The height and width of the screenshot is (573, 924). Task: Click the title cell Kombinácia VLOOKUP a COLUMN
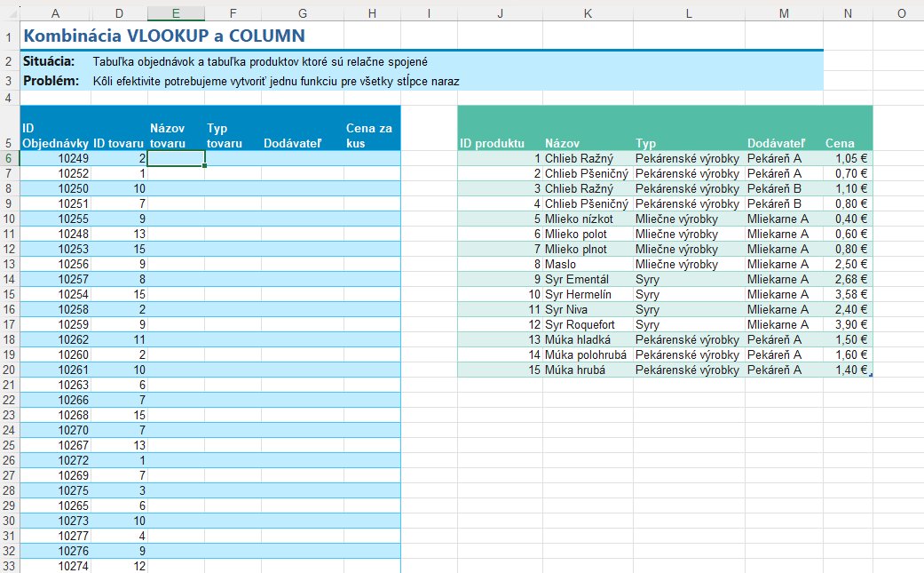coord(164,36)
